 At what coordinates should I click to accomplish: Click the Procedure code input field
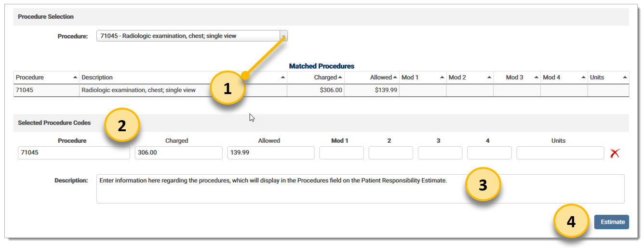tap(73, 153)
